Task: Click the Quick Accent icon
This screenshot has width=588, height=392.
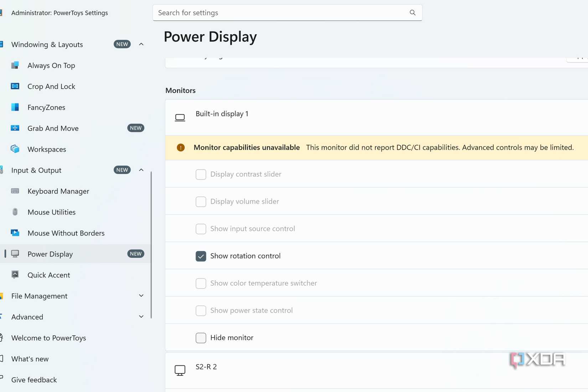Action: point(15,274)
